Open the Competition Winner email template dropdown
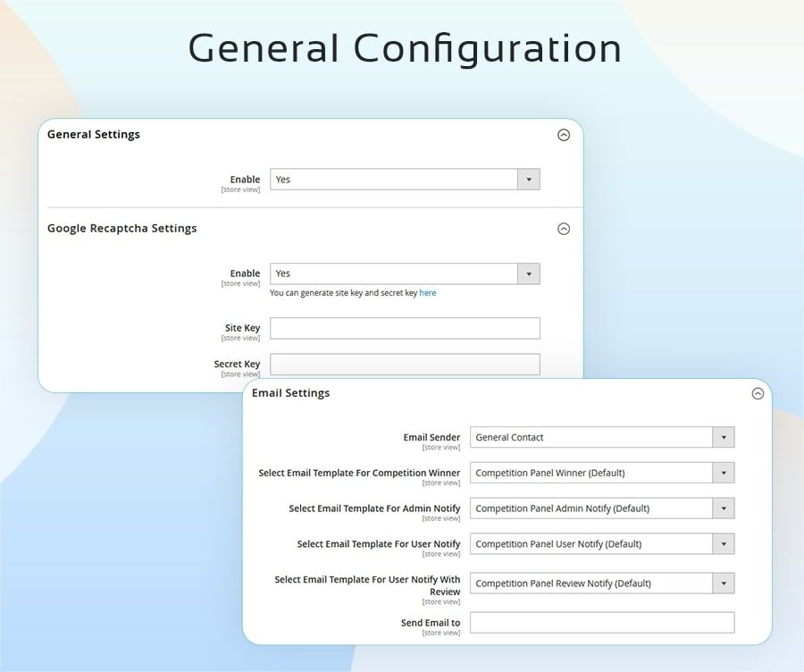Viewport: 804px width, 672px height. coord(602,473)
